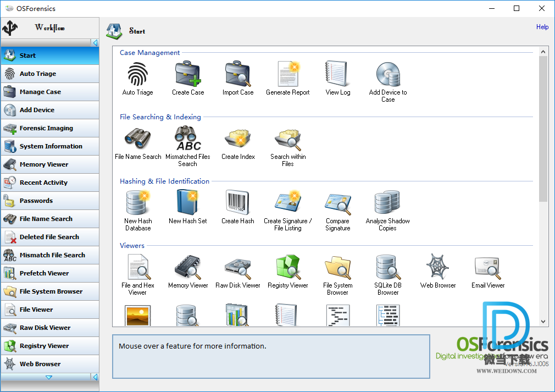
Task: Select Create Signature / File Listing
Action: (288, 202)
